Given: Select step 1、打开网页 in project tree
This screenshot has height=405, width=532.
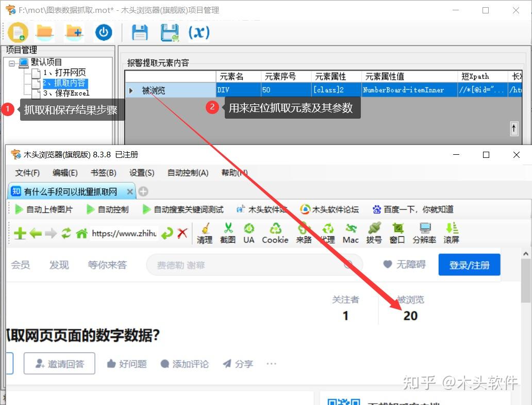Looking at the screenshot, I should click(x=64, y=72).
